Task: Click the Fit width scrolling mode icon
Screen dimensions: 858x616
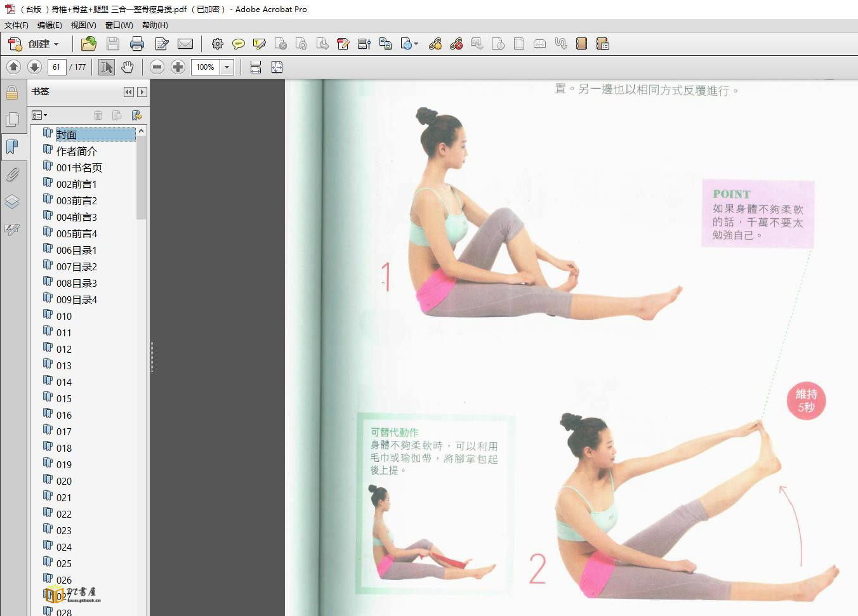Action: (x=256, y=67)
